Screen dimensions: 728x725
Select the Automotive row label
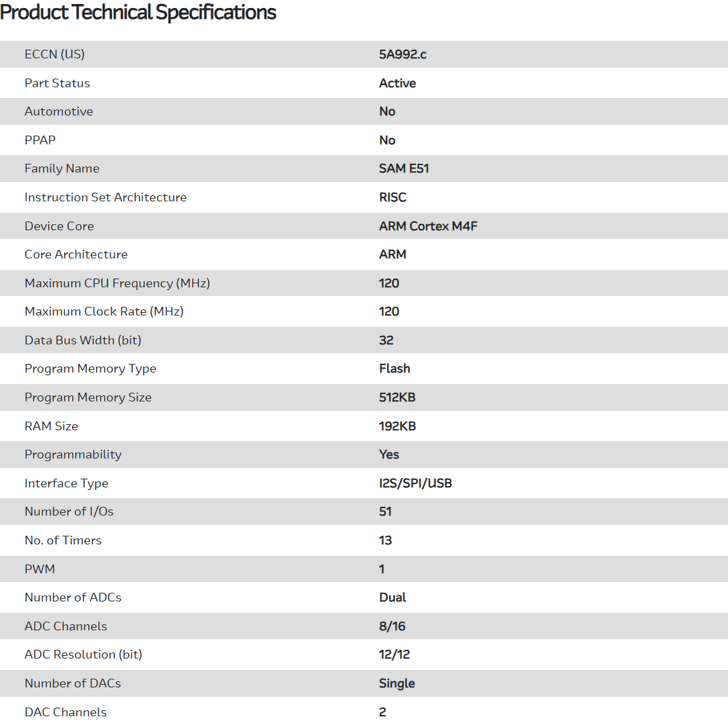coord(58,111)
